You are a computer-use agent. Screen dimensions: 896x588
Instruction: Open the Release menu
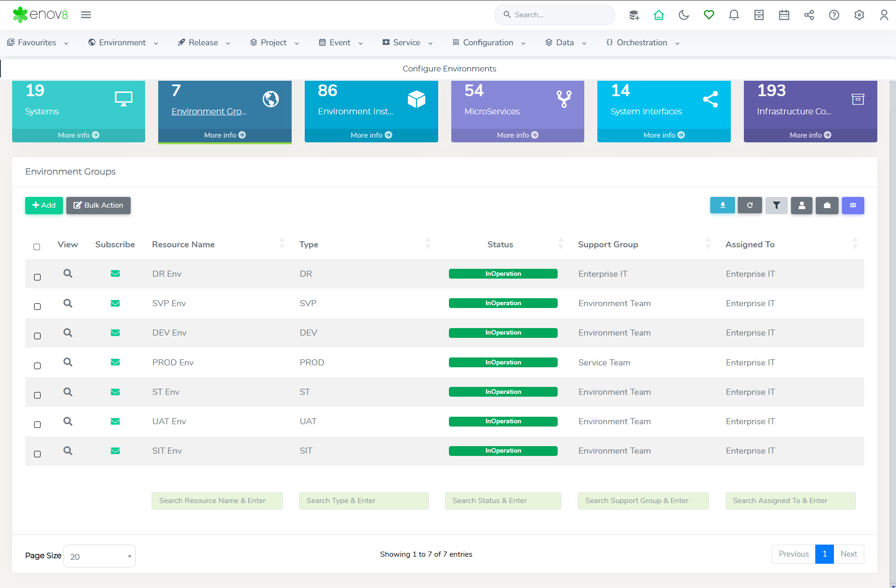203,42
